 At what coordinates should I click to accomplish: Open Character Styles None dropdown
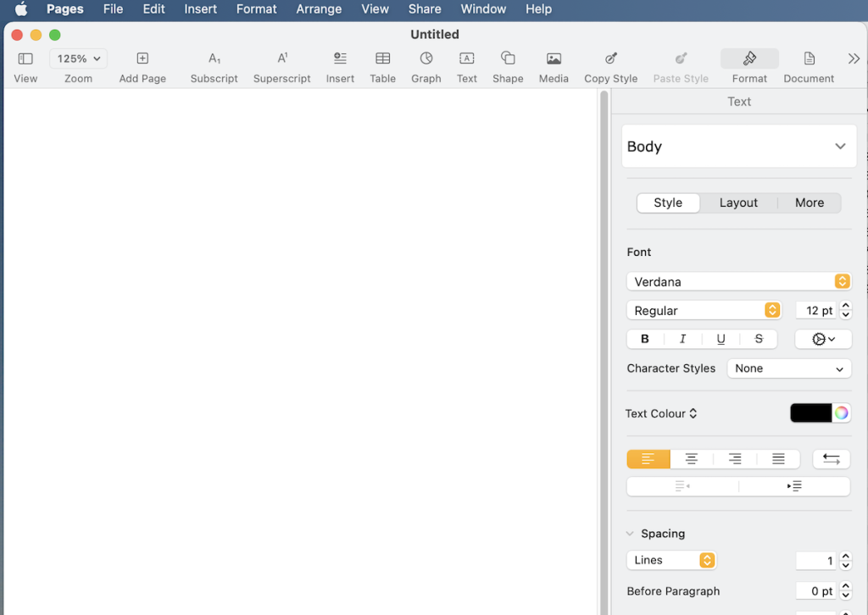tap(789, 368)
